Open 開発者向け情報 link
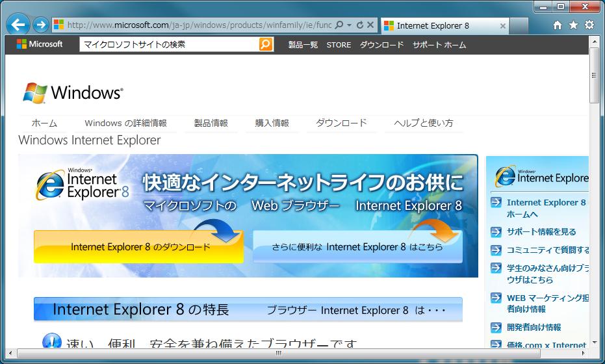Screen dimensions: 605x364 (534, 328)
